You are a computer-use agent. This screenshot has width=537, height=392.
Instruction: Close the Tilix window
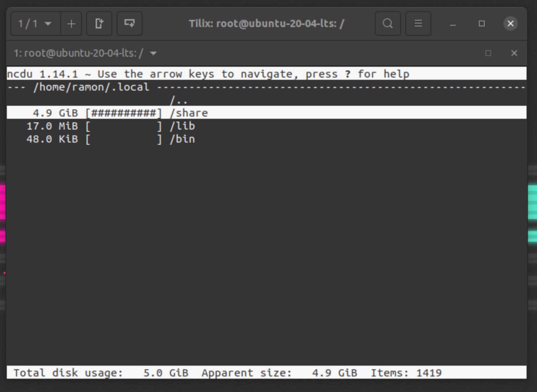tap(511, 24)
